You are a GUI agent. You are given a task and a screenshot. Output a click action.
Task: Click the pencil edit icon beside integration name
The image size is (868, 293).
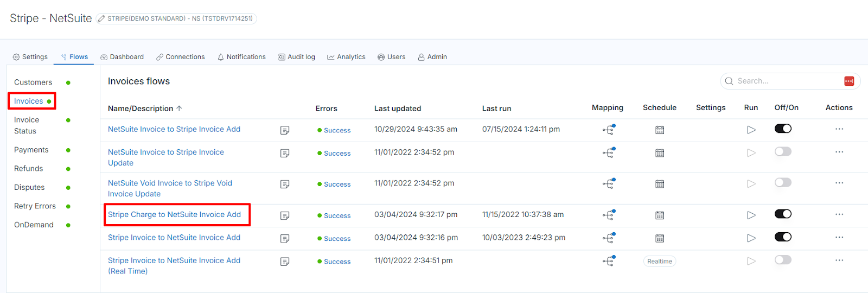click(x=101, y=19)
